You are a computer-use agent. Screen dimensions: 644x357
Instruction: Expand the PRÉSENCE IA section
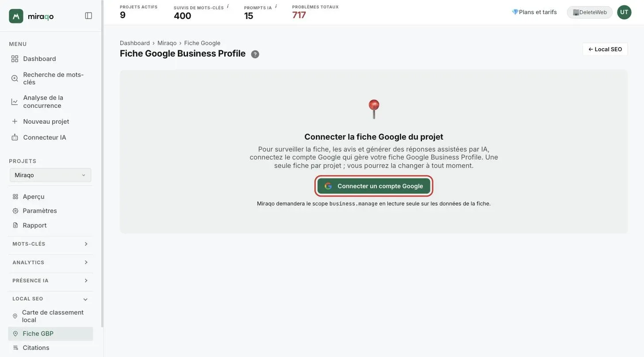click(50, 281)
